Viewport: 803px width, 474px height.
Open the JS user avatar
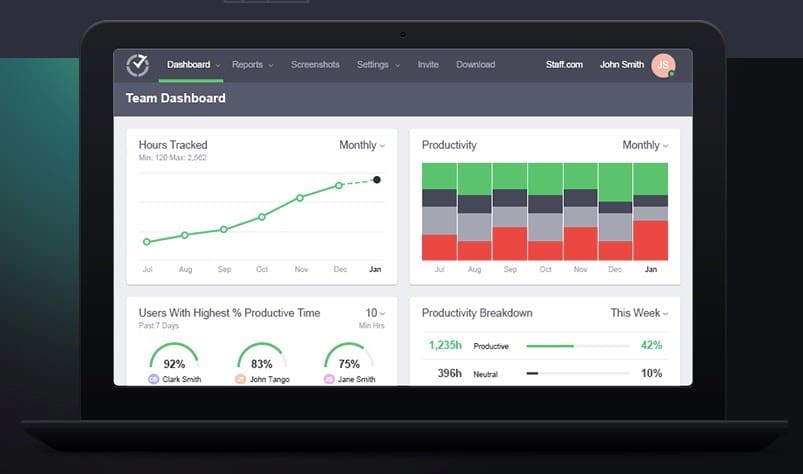click(x=663, y=65)
